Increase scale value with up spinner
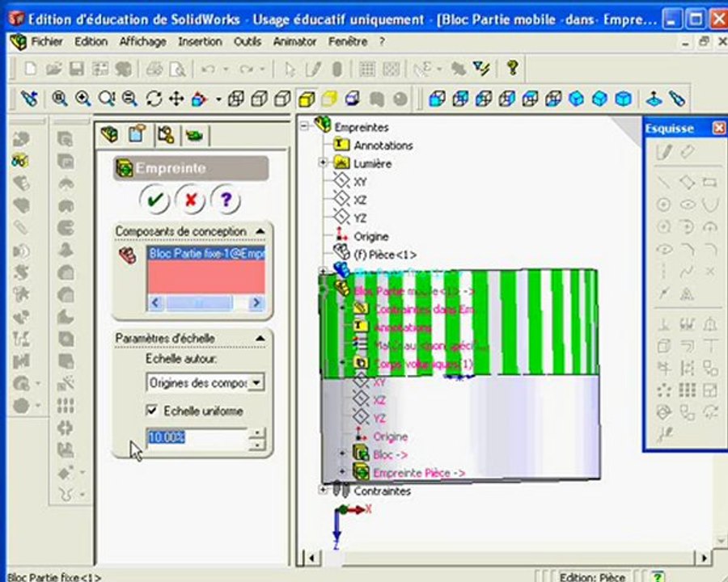This screenshot has height=582, width=728. tap(256, 432)
